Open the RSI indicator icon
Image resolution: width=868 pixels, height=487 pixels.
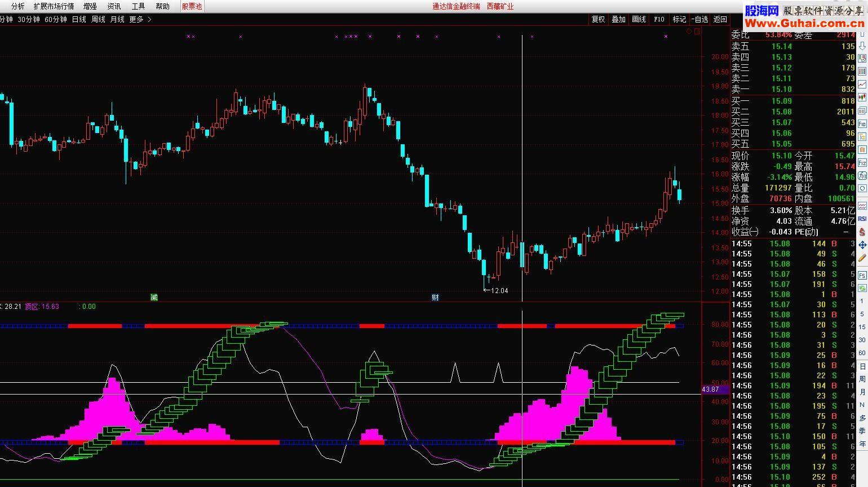click(x=862, y=218)
